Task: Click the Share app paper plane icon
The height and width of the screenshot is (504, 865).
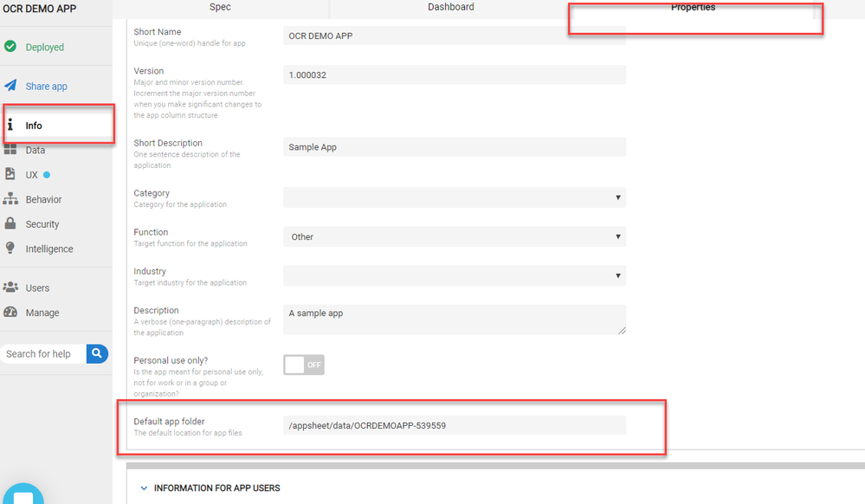Action: coord(10,85)
